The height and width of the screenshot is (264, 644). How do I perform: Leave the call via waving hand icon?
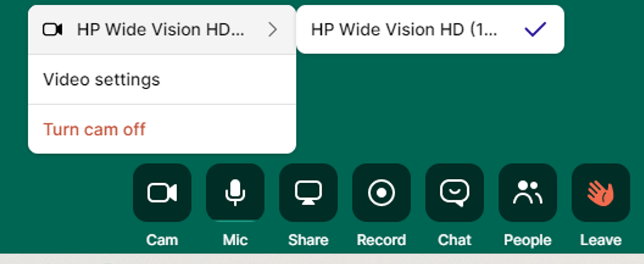(x=601, y=193)
